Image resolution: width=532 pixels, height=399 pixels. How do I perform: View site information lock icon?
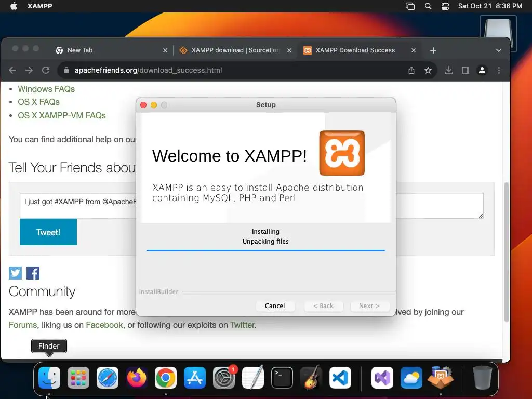66,70
